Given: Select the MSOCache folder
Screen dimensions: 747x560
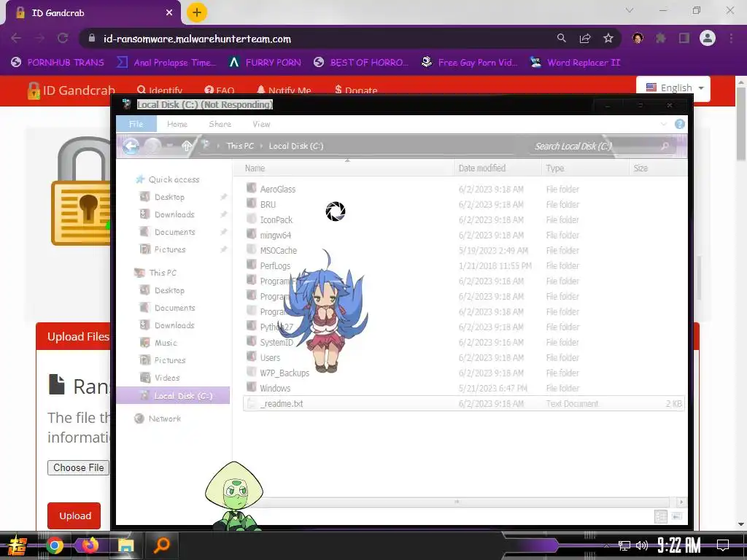Looking at the screenshot, I should pos(278,250).
